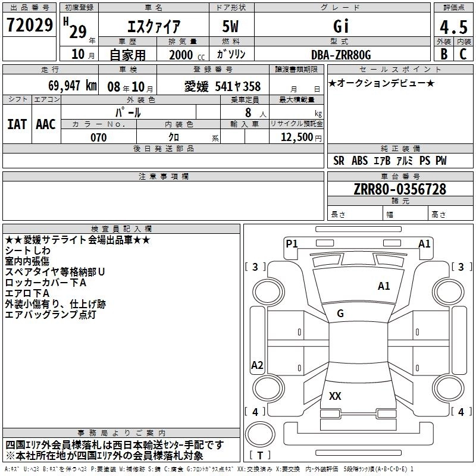476x476 pixels.
Task: Select registration number 愛媛 541 ヤ 358
Action: pos(222,86)
